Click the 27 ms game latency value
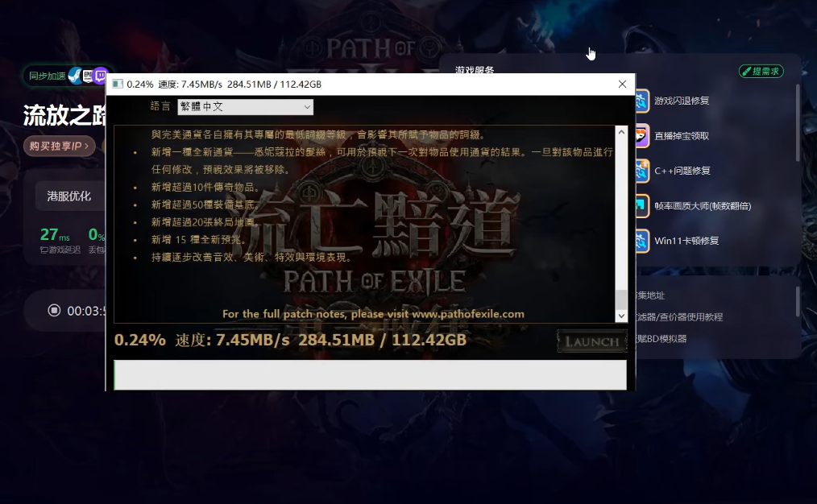 tap(55, 235)
